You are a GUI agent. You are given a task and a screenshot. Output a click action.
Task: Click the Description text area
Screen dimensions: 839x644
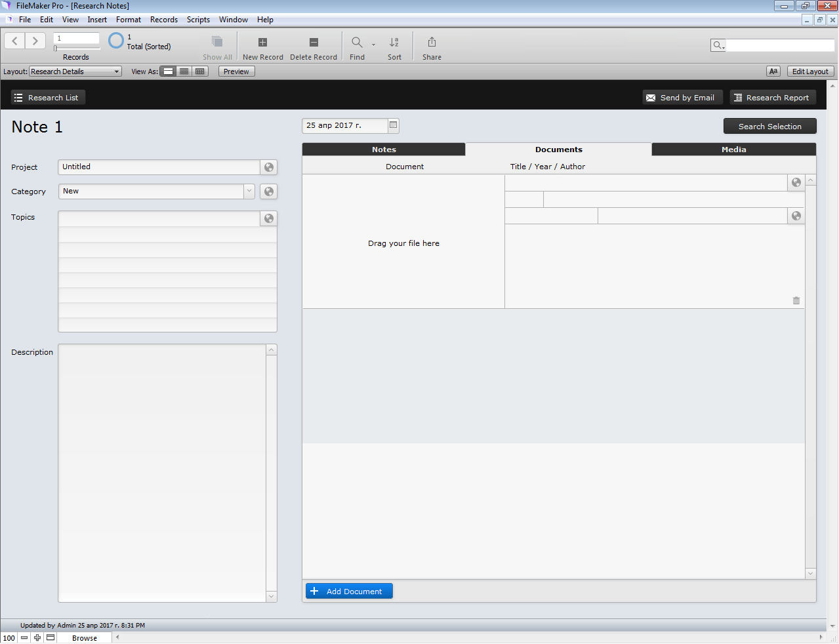click(x=162, y=473)
